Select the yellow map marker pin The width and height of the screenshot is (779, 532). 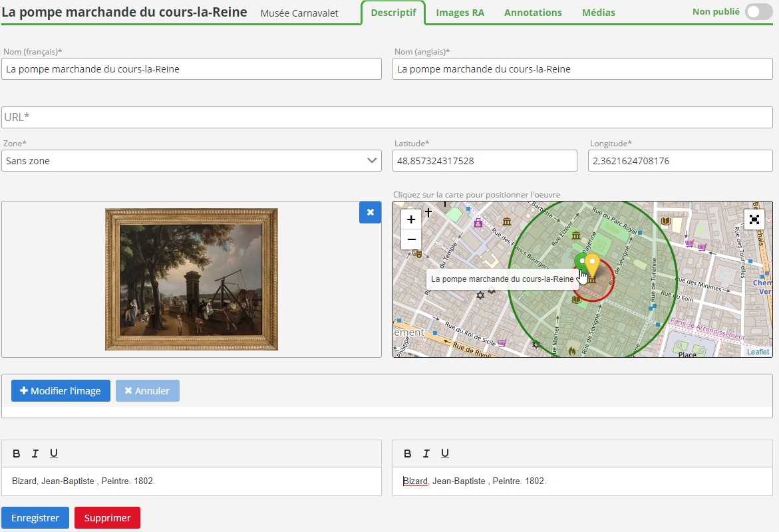591,265
